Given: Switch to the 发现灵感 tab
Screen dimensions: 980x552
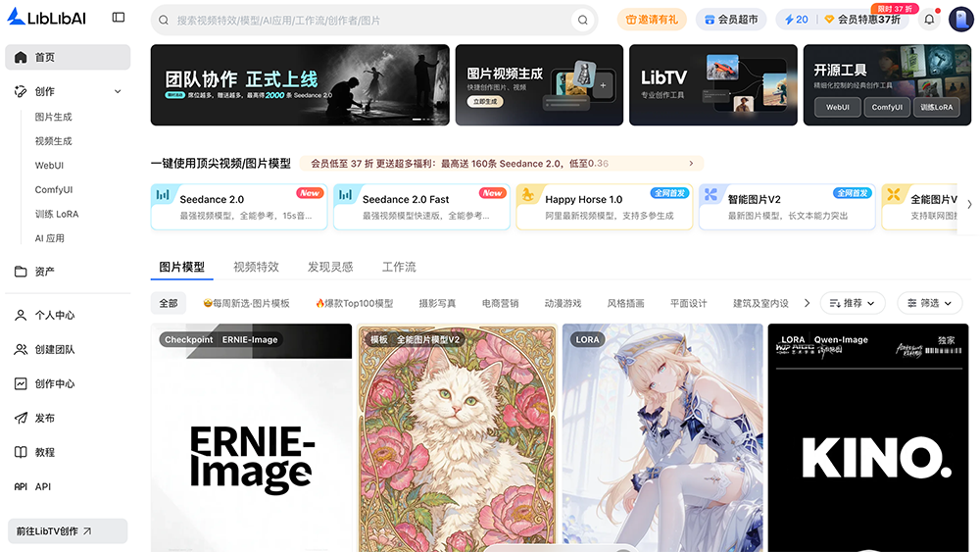Looking at the screenshot, I should [x=330, y=267].
